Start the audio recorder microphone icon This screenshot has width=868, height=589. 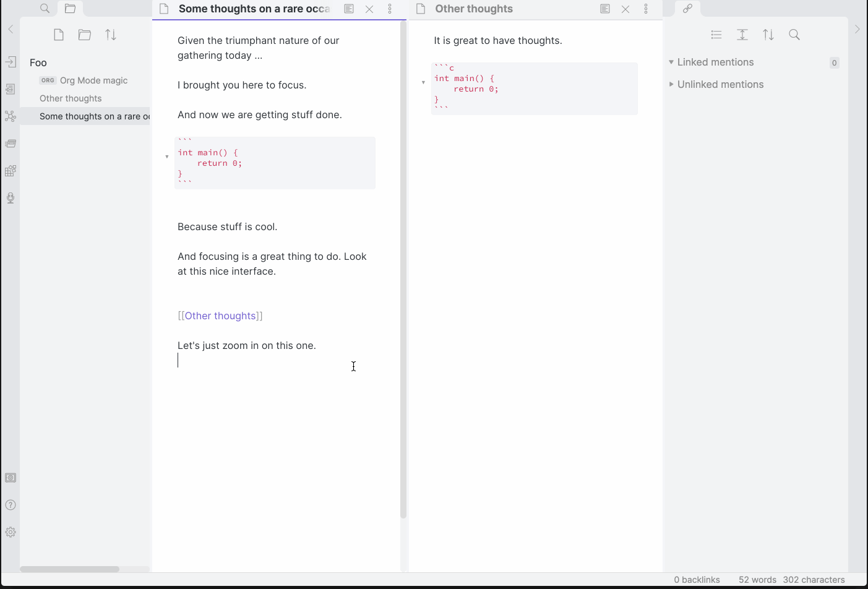[11, 198]
